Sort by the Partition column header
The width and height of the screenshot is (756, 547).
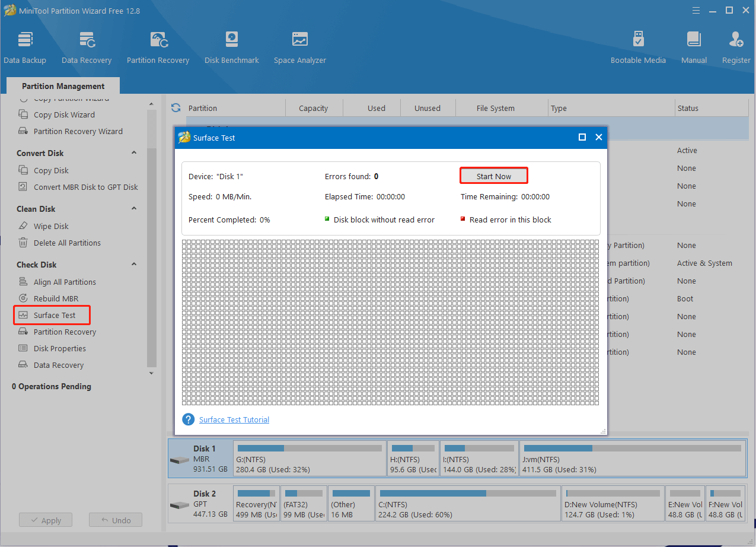pos(235,108)
